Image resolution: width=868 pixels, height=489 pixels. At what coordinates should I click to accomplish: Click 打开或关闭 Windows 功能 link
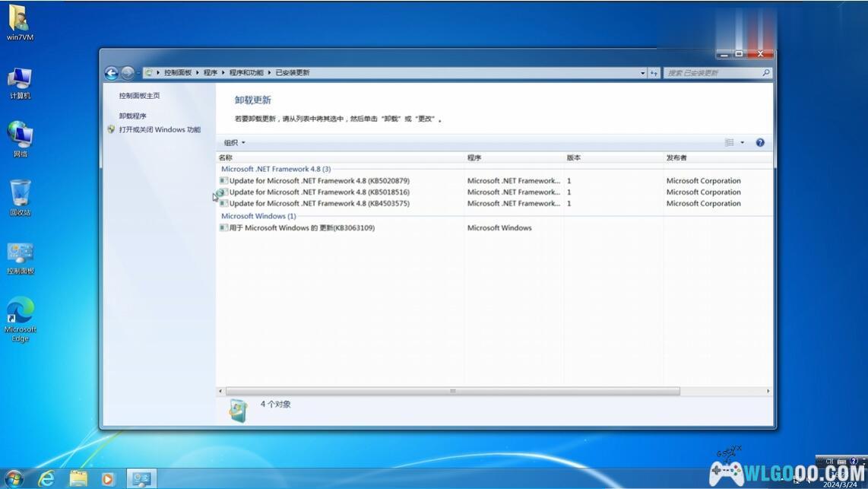pos(160,130)
